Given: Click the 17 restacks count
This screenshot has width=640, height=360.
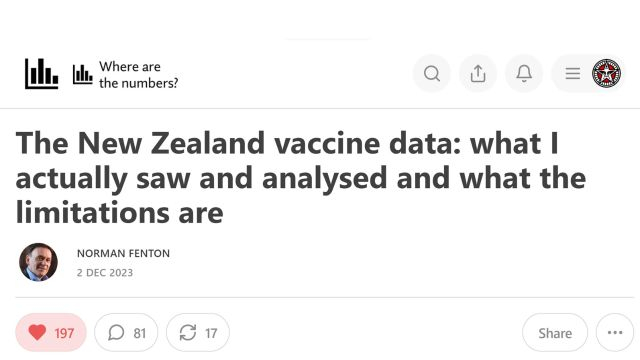Looking at the screenshot, I should (x=211, y=333).
